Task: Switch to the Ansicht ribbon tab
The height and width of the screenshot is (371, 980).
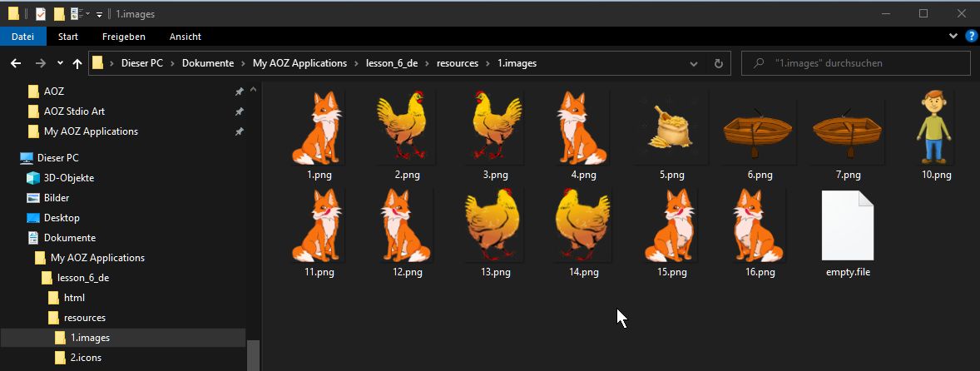Action: (185, 37)
